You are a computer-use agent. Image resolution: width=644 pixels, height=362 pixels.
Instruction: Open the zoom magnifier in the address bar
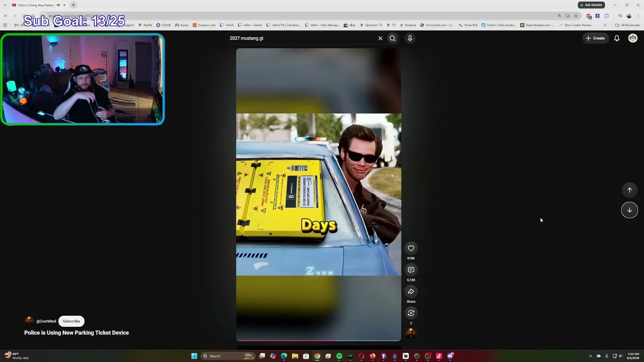559,16
